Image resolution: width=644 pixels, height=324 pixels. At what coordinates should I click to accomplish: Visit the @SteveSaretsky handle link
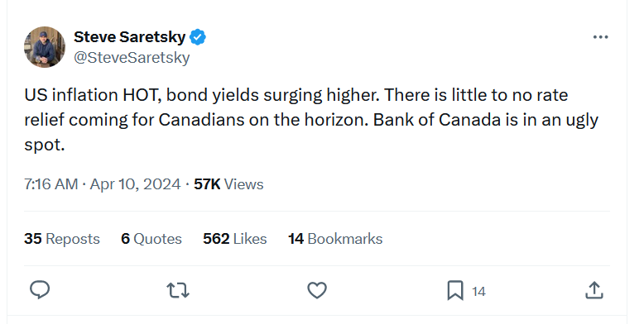(132, 57)
